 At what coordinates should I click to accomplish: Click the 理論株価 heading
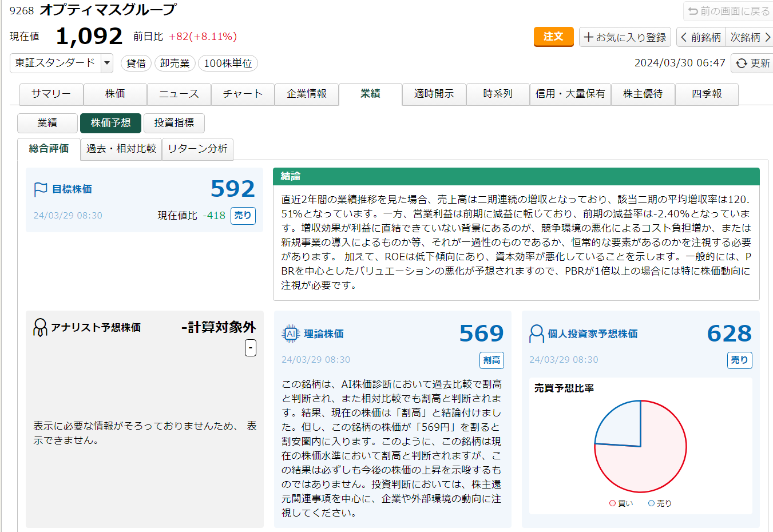click(x=324, y=334)
